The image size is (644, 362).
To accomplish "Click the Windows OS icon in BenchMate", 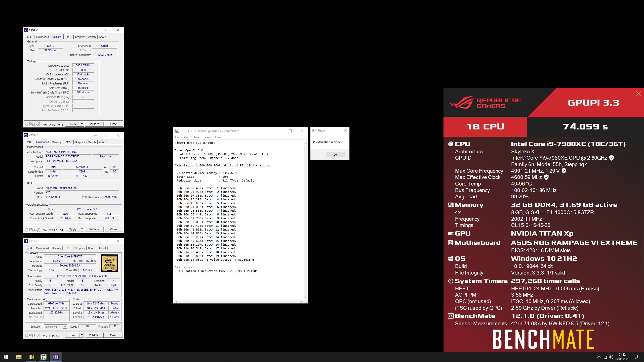I will coord(451,259).
